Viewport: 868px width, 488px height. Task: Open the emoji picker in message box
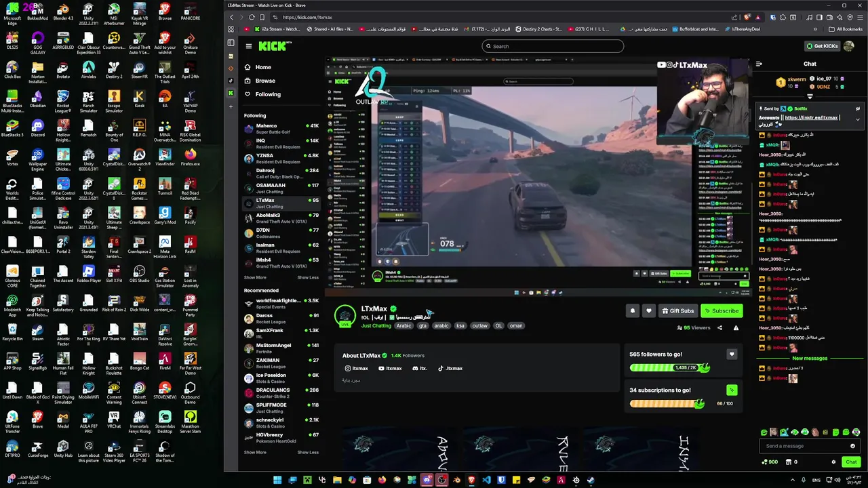[852, 446]
